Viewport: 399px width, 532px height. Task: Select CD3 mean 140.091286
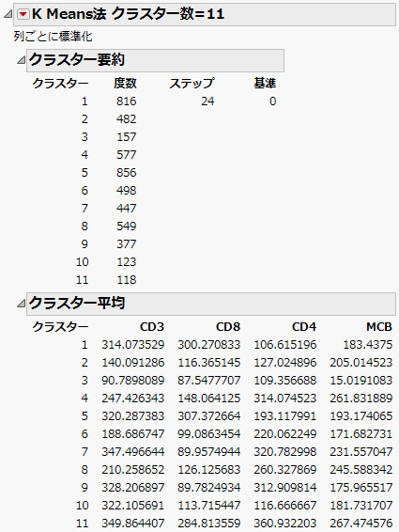tap(133, 363)
